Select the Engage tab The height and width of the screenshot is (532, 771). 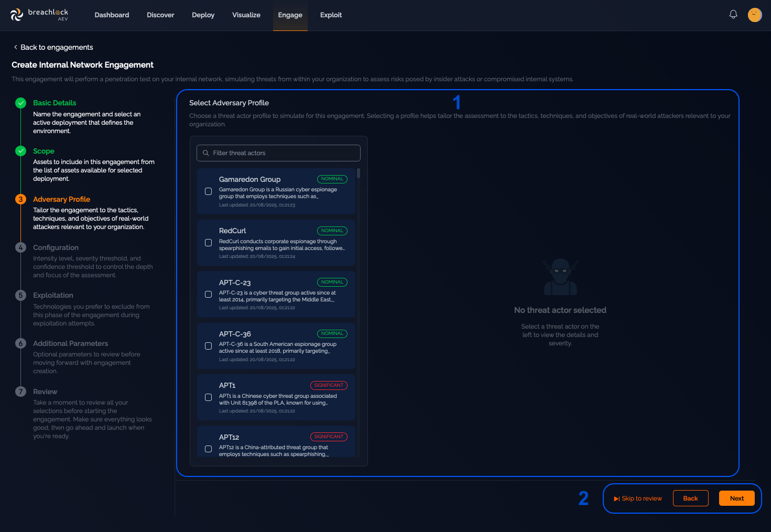[290, 15]
